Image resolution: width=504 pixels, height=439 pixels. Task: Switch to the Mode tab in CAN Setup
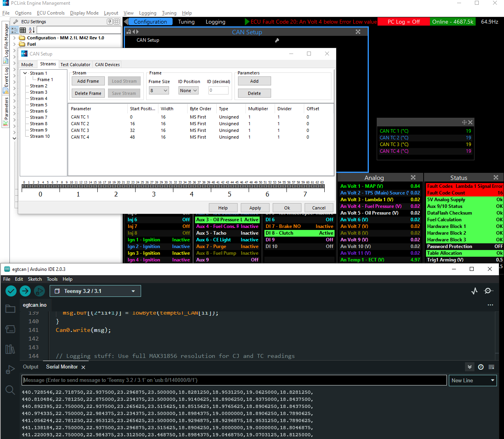click(x=27, y=65)
